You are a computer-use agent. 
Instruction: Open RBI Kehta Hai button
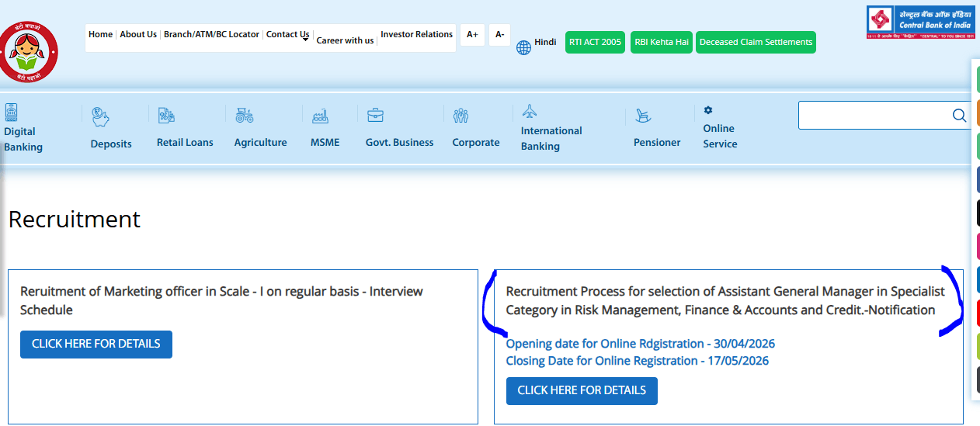661,42
